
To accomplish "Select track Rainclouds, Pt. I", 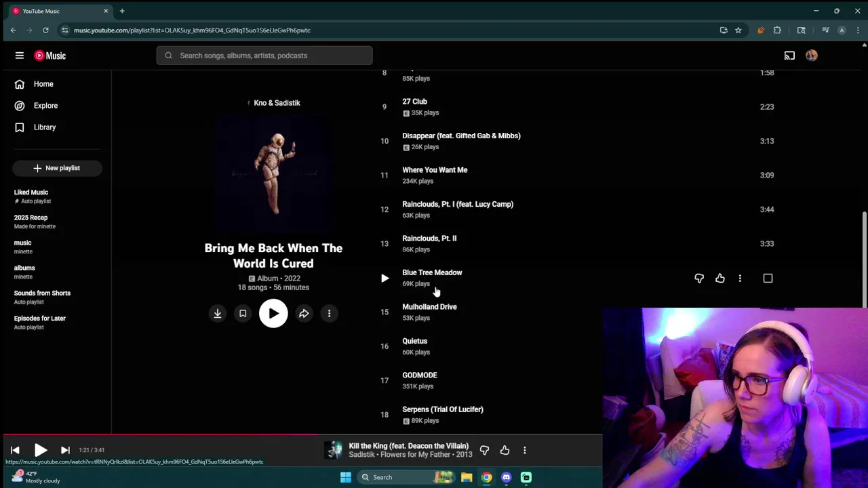I will coord(458,204).
